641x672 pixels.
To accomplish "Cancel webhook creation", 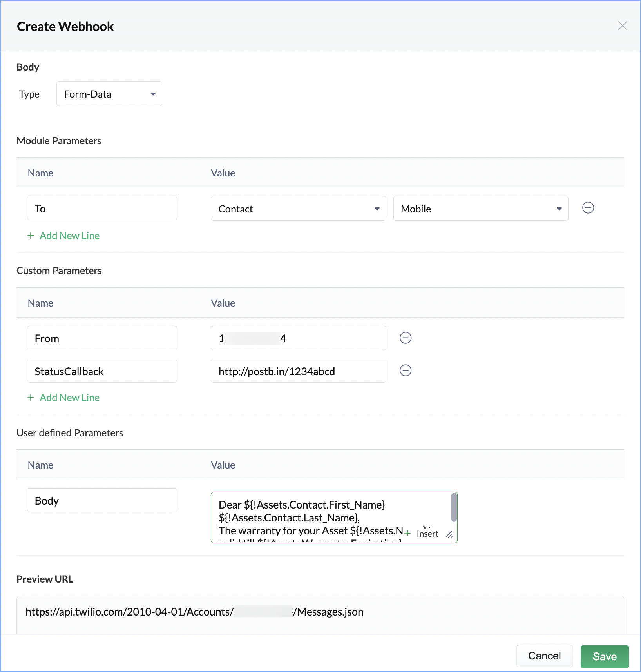I will pos(544,656).
